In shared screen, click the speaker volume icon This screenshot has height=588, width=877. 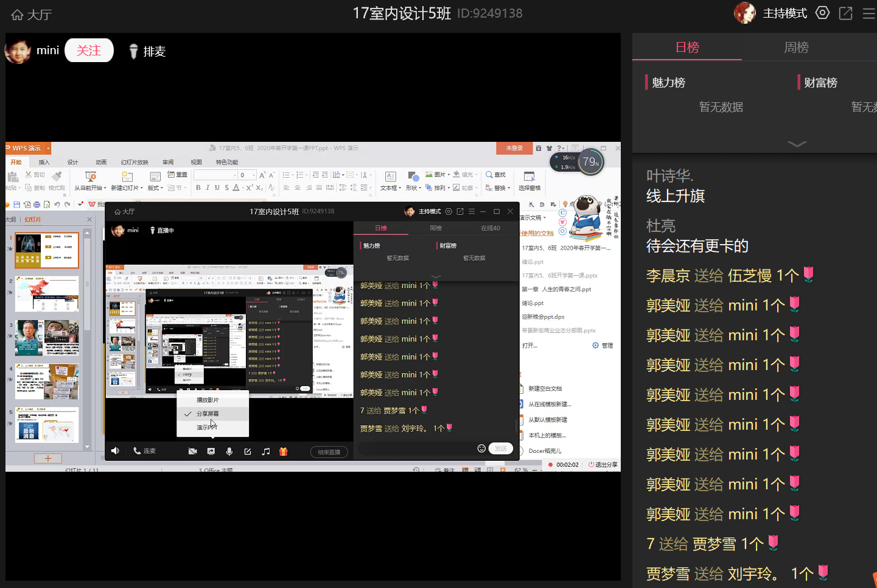click(115, 451)
